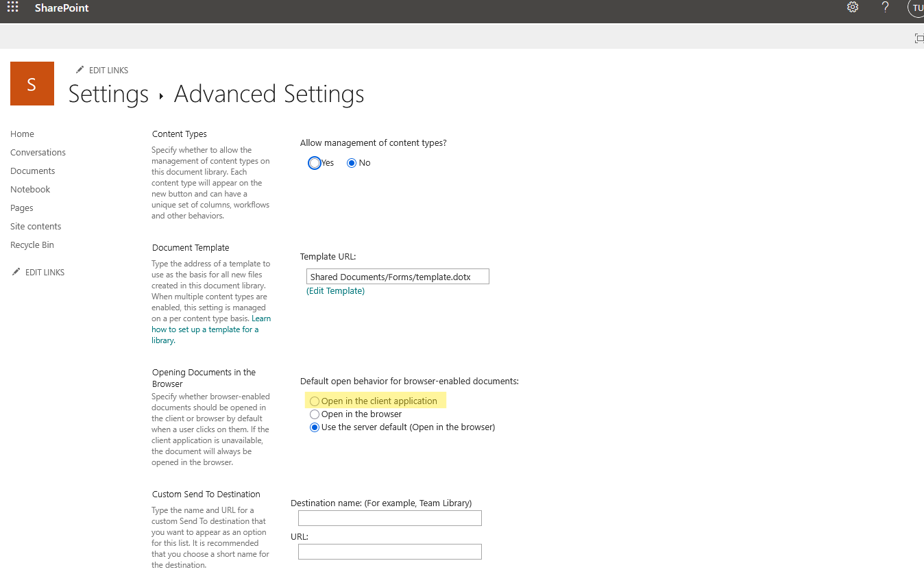Select Open in the browser option
This screenshot has width=924, height=576.
tap(315, 414)
